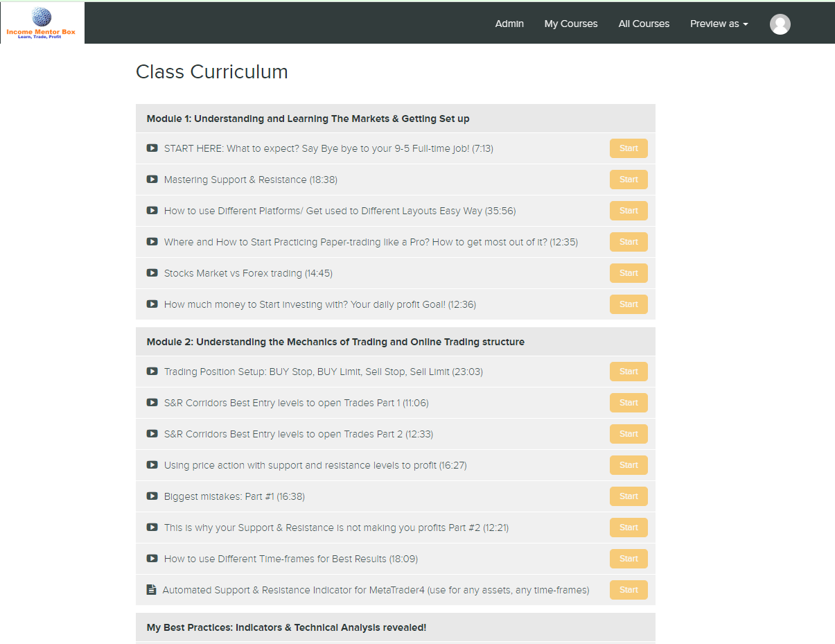835x644 pixels.
Task: Start Stocks Market vs Forex trading lecture
Action: [629, 273]
